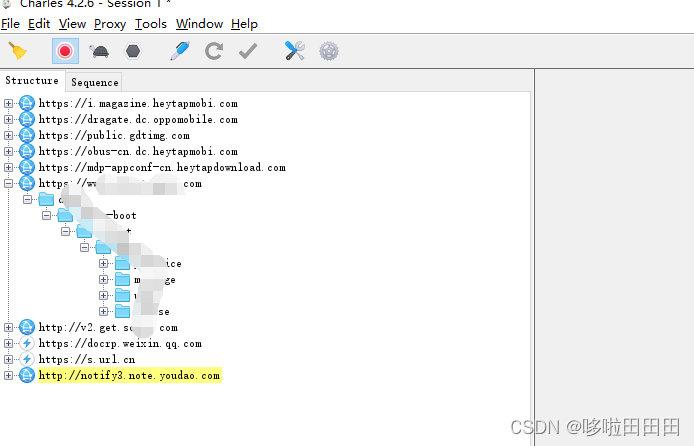Toggle breakpoints with the hexagon icon
694x446 pixels.
point(133,51)
